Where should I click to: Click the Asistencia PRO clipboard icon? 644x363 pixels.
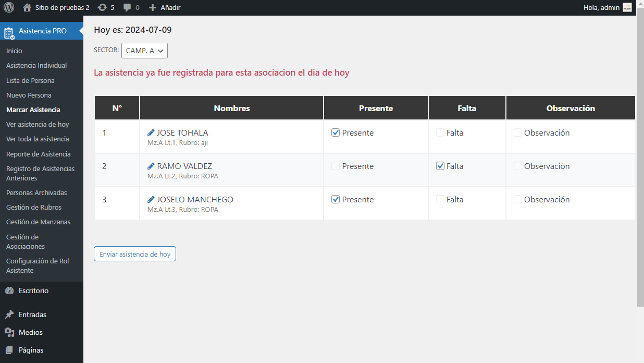[8, 31]
